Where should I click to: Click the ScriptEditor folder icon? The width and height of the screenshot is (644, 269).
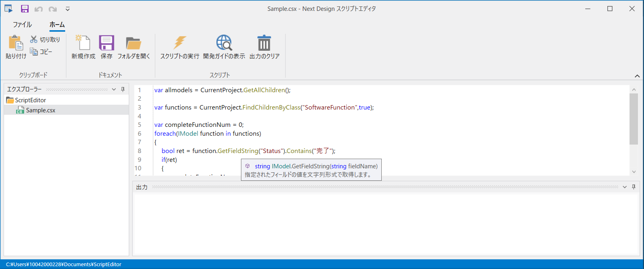[10, 100]
